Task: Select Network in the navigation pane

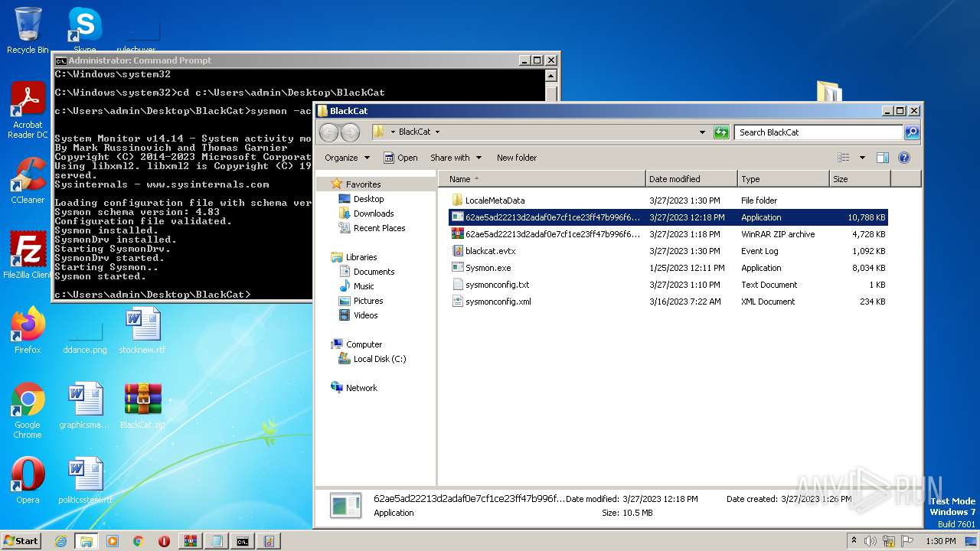Action: pos(361,388)
